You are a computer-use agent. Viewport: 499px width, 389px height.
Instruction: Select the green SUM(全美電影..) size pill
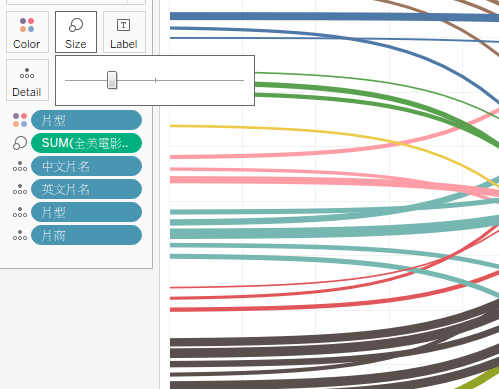pos(86,143)
